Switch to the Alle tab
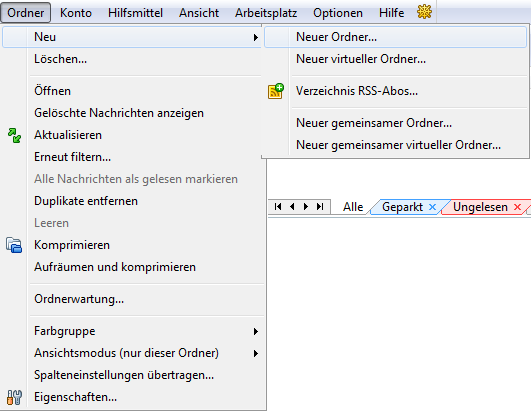Viewport: 531px width, 411px height. pyautogui.click(x=353, y=207)
